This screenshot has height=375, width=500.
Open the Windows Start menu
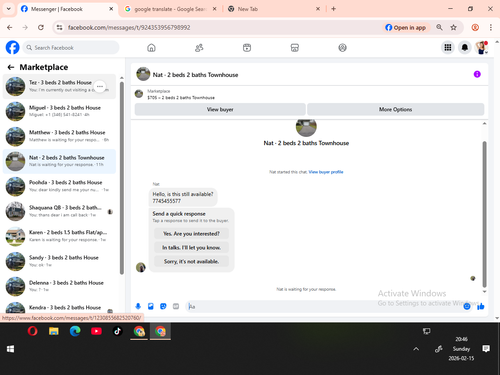(x=10, y=349)
